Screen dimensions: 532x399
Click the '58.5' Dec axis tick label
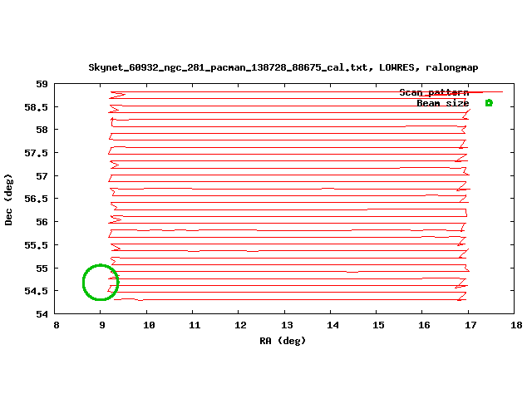click(x=37, y=107)
